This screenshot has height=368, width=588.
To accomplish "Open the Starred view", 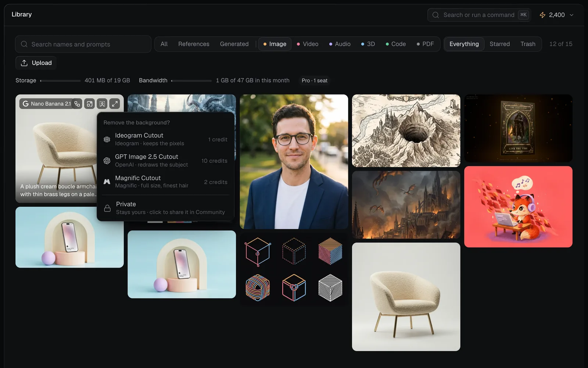I will click(x=499, y=44).
